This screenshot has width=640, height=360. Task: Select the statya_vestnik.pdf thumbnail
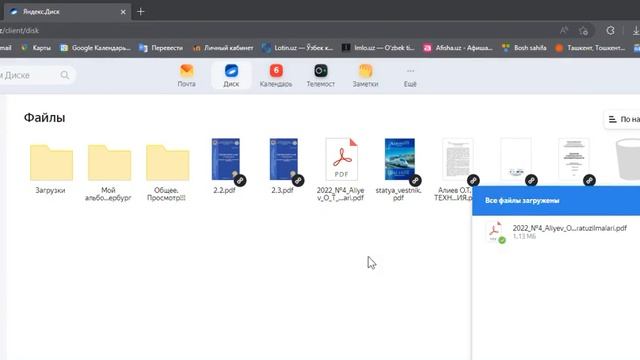tap(399, 159)
